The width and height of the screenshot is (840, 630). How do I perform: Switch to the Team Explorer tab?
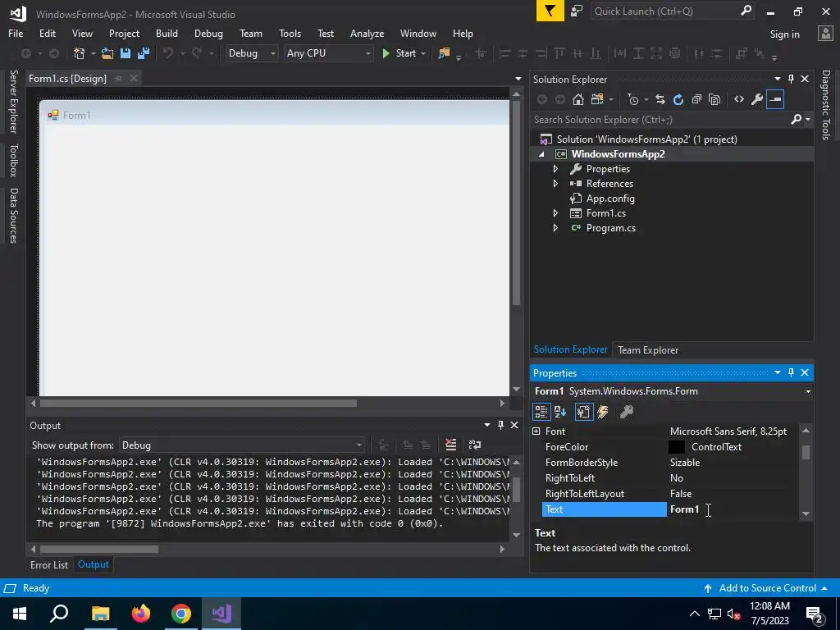648,349
